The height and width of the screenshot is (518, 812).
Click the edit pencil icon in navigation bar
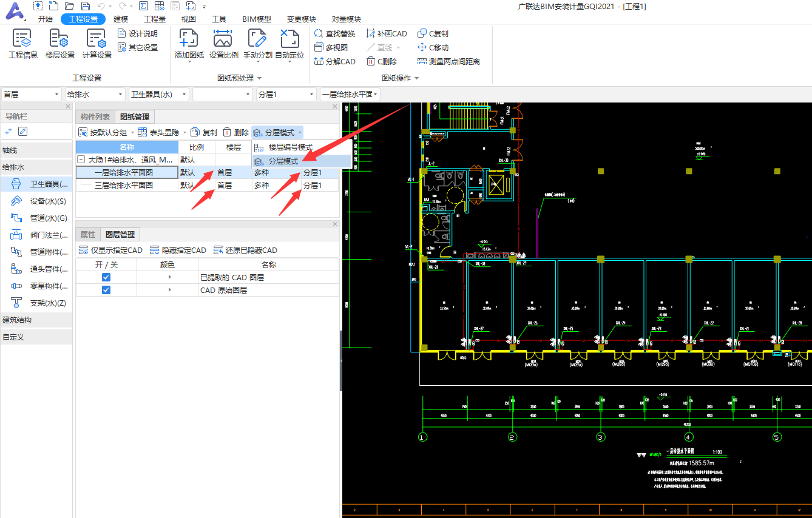22,132
